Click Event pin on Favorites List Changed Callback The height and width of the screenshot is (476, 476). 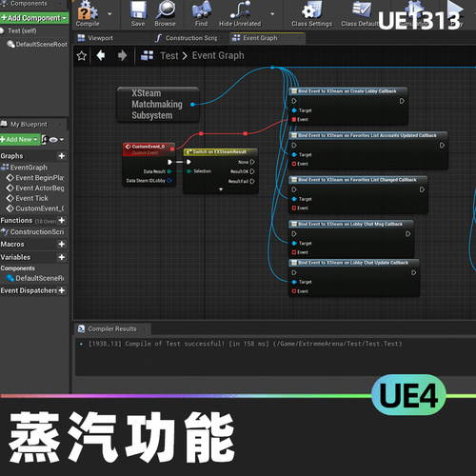coord(294,208)
